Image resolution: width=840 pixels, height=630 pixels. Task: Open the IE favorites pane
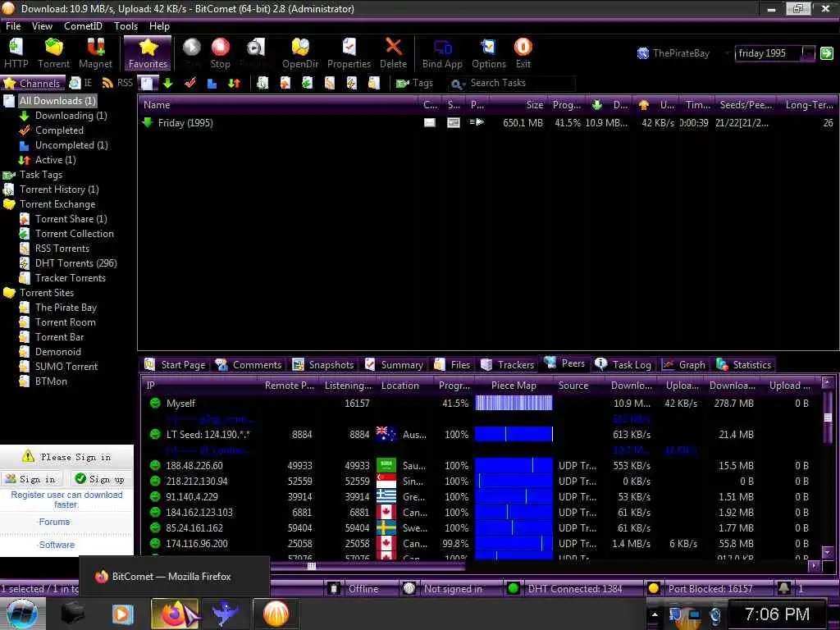tap(81, 83)
